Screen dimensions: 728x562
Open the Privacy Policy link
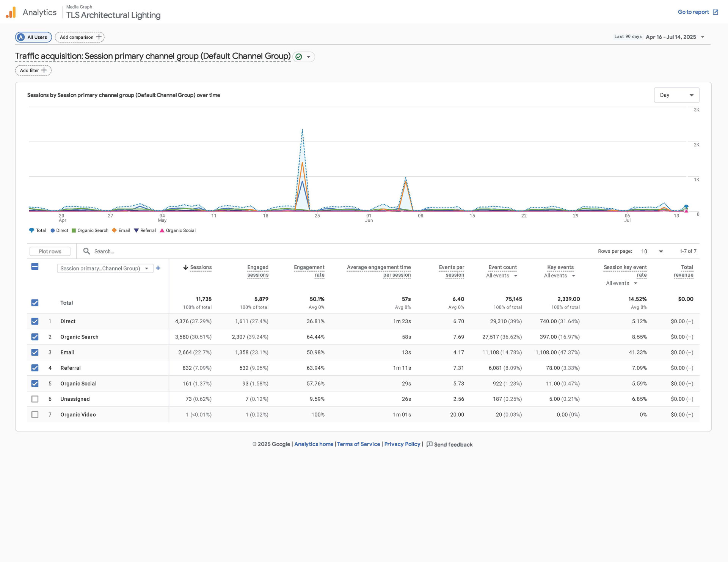pos(402,444)
